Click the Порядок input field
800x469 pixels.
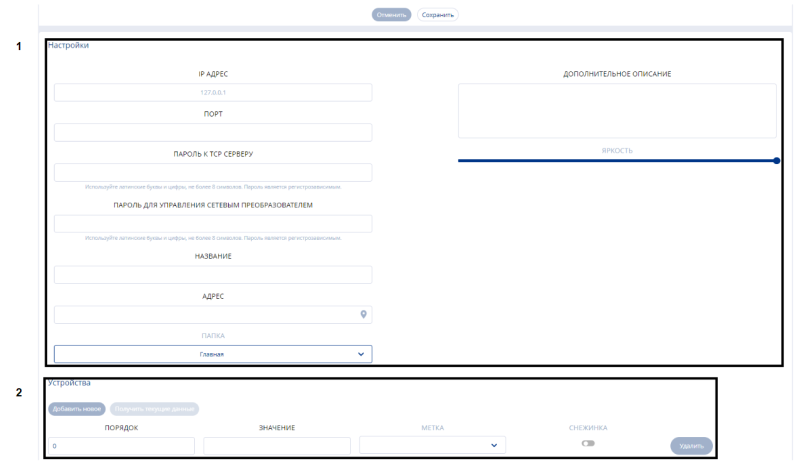121,445
